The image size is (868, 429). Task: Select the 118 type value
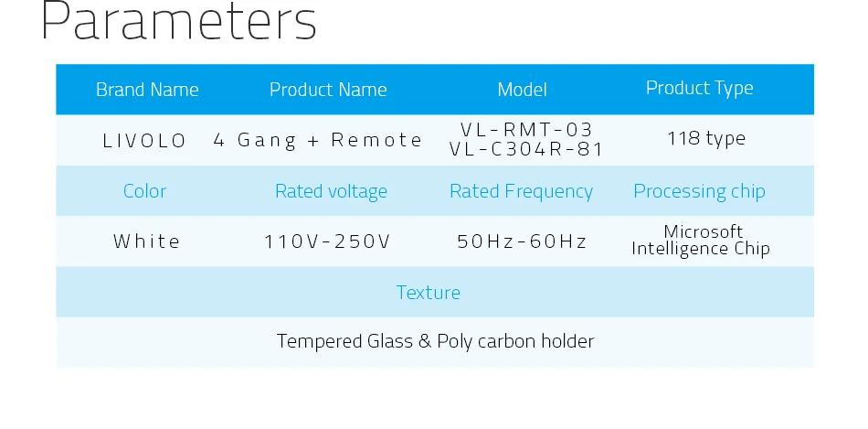click(x=706, y=138)
